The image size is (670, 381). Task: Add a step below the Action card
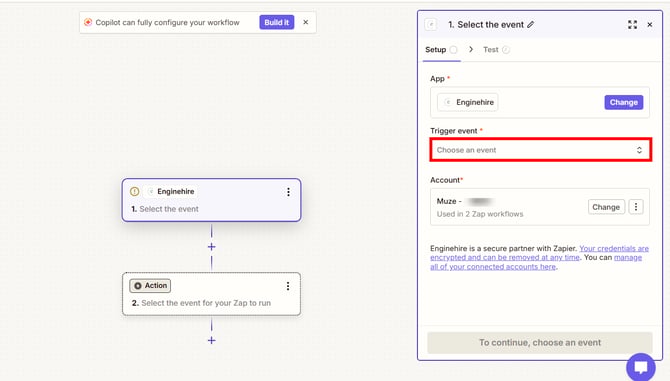pyautogui.click(x=212, y=340)
